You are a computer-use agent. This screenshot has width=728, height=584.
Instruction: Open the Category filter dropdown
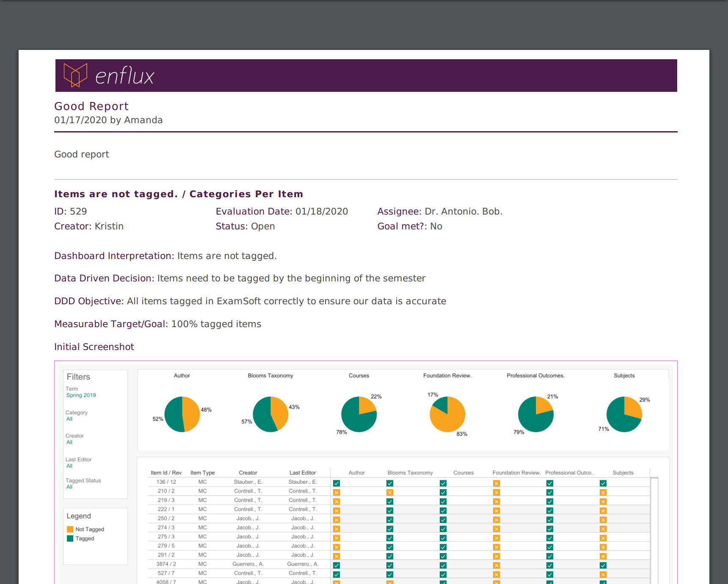pos(69,419)
